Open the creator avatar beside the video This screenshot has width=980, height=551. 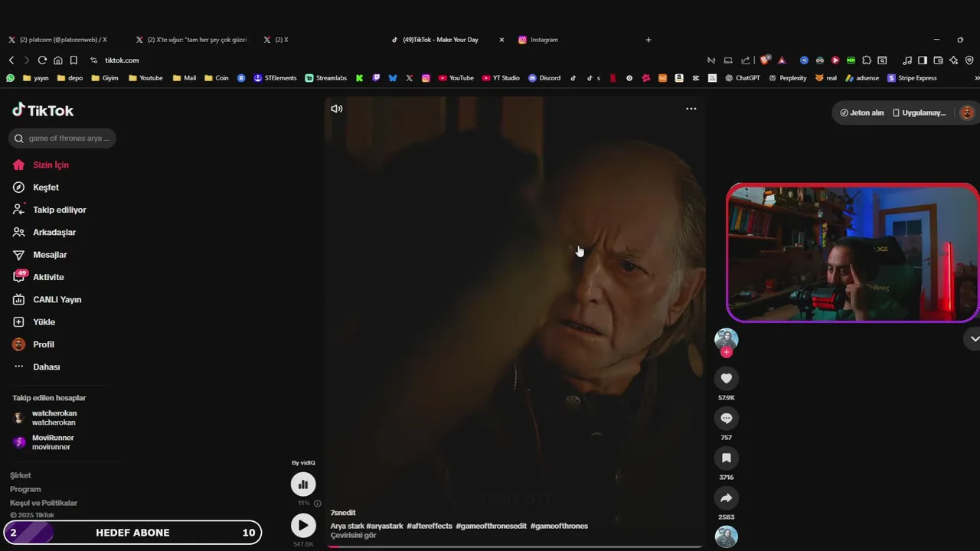(727, 340)
